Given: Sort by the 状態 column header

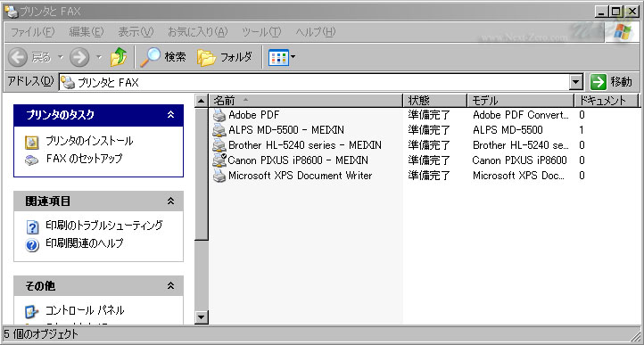Looking at the screenshot, I should coord(435,100).
